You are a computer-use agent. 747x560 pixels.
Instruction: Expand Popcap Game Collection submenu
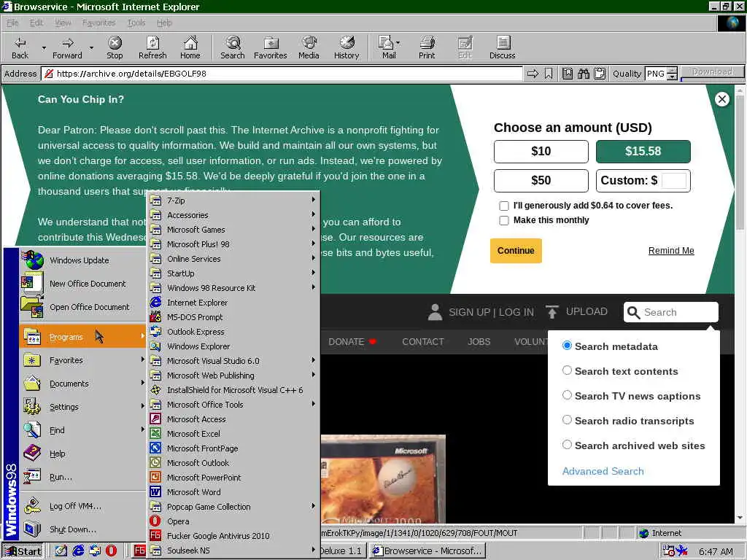(233, 507)
